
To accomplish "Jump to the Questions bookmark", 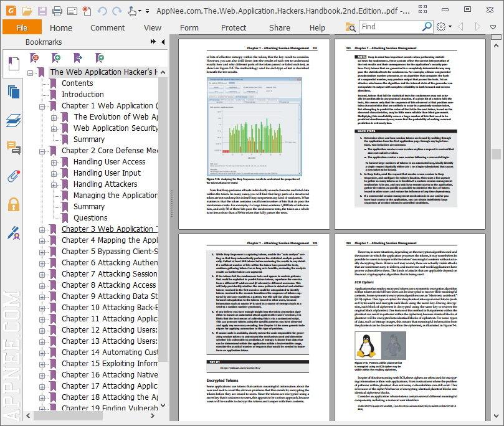I will (90, 218).
